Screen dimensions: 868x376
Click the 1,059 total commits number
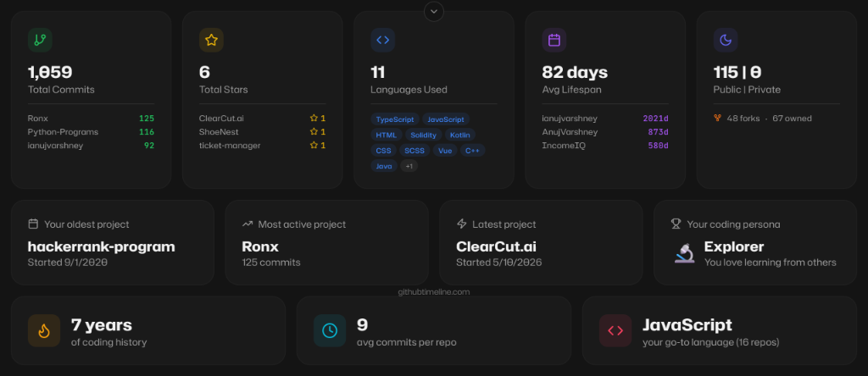[50, 73]
